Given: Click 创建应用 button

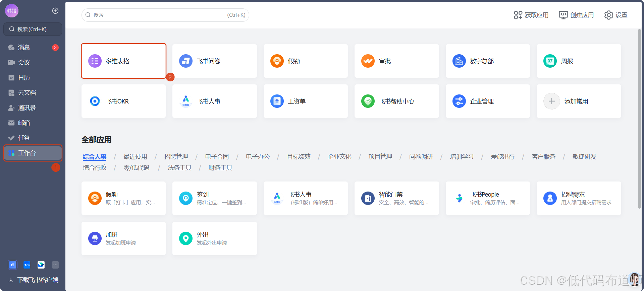Looking at the screenshot, I should coord(576,15).
